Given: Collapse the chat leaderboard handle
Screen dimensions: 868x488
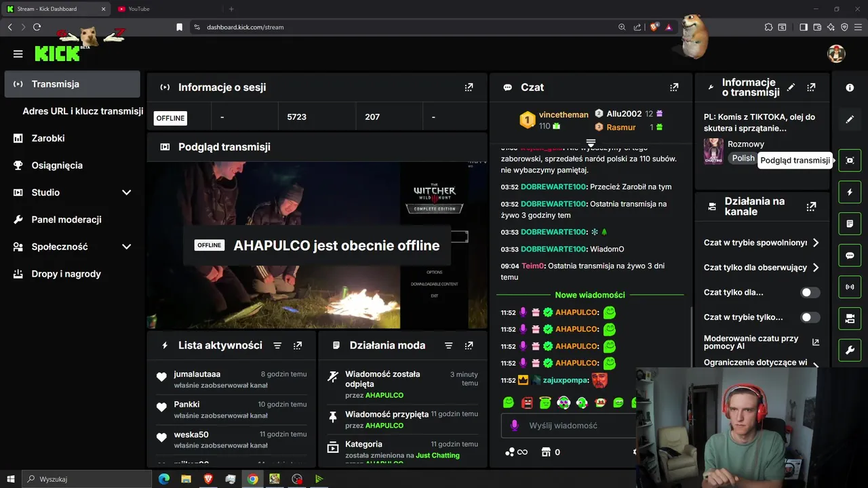Looking at the screenshot, I should pyautogui.click(x=591, y=143).
